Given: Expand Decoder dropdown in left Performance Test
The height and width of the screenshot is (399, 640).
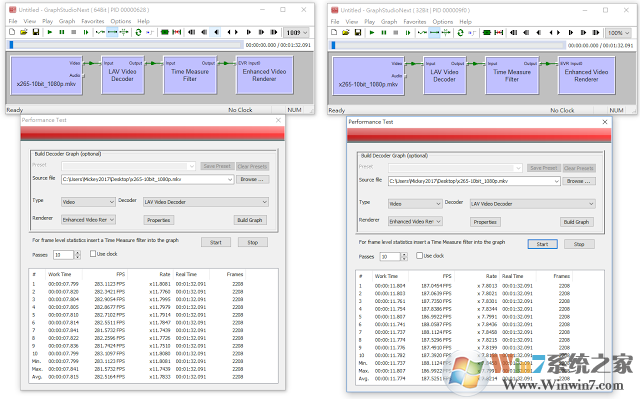Looking at the screenshot, I should click(x=264, y=202).
